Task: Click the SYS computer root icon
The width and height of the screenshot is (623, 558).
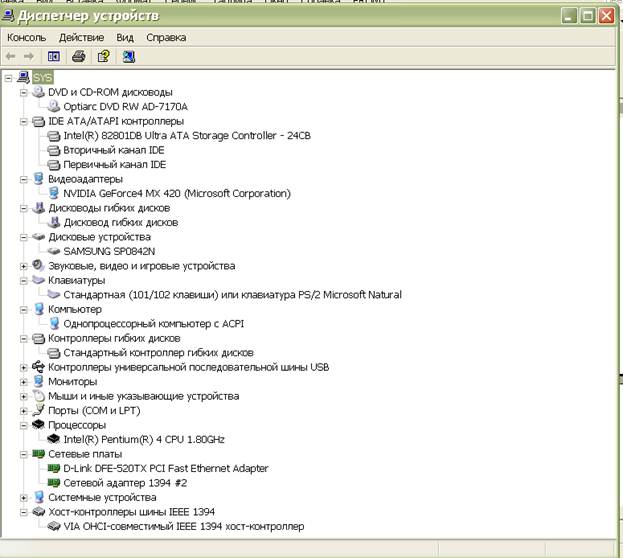Action: tap(24, 78)
